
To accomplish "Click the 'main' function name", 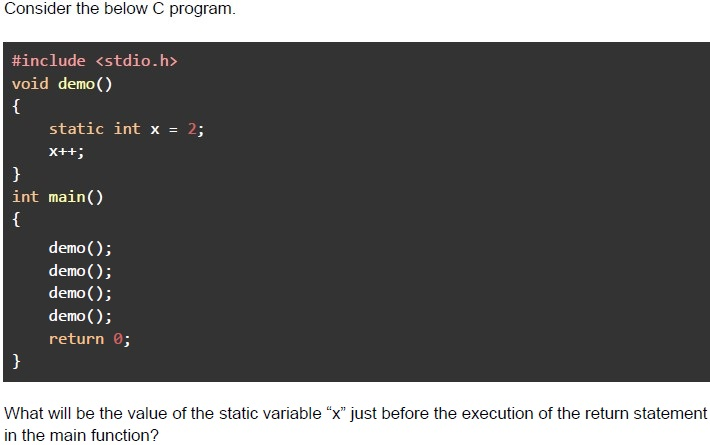I will (67, 197).
